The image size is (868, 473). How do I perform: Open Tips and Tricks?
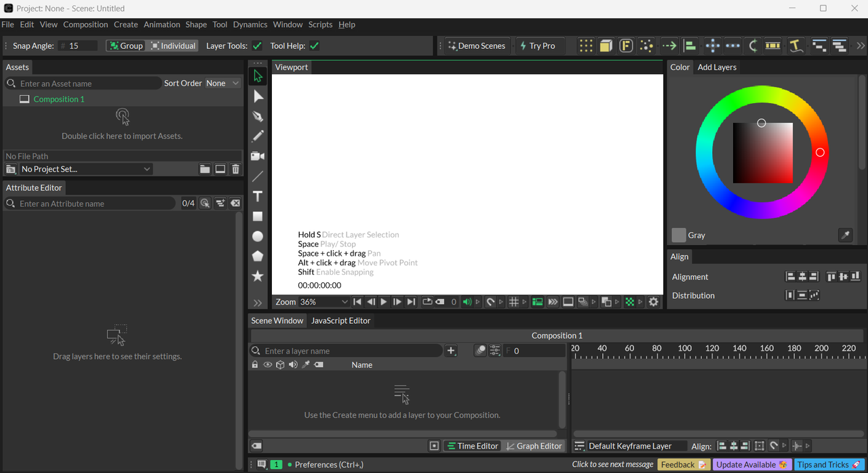click(829, 465)
